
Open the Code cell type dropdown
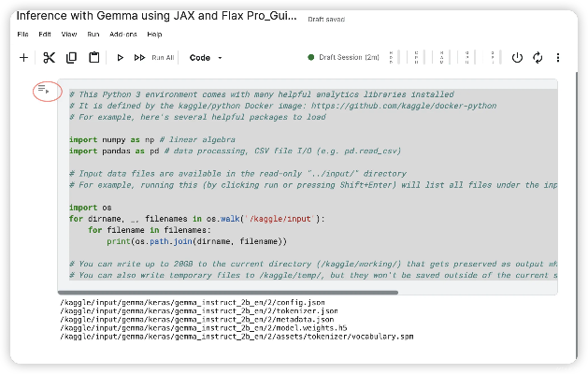(206, 57)
